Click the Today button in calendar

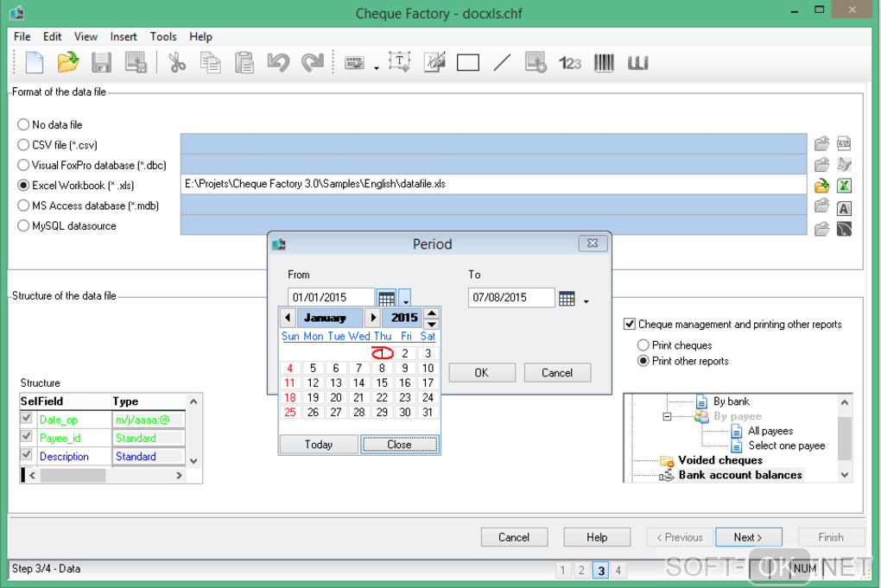[319, 444]
